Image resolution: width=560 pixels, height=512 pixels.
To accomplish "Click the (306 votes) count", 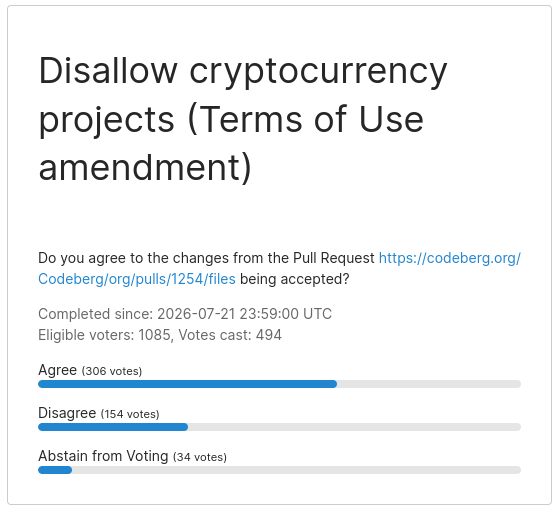I will (112, 371).
